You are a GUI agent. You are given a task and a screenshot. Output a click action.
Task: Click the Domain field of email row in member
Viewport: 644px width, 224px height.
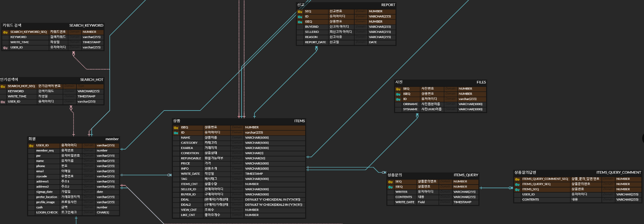(x=88, y=171)
